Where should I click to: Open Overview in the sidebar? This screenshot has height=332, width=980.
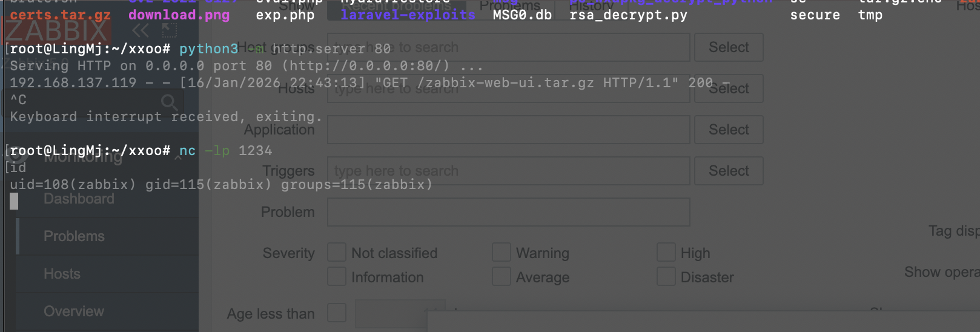pyautogui.click(x=74, y=311)
